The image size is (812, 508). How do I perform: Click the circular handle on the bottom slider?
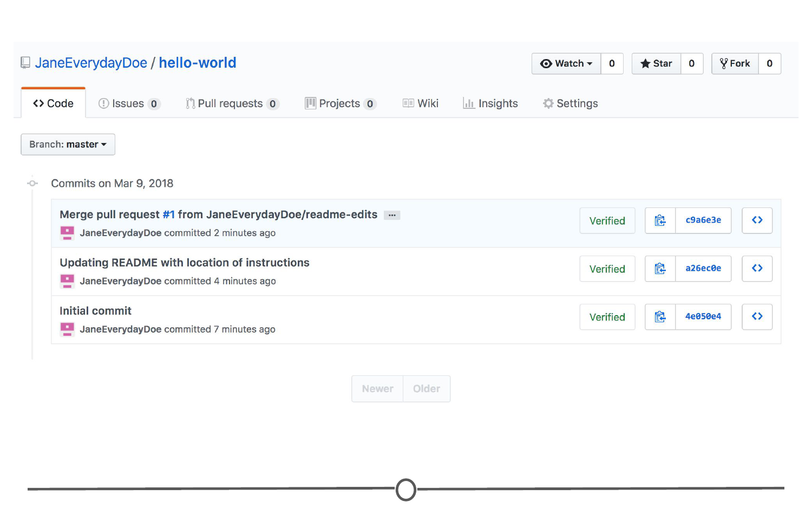tap(406, 490)
